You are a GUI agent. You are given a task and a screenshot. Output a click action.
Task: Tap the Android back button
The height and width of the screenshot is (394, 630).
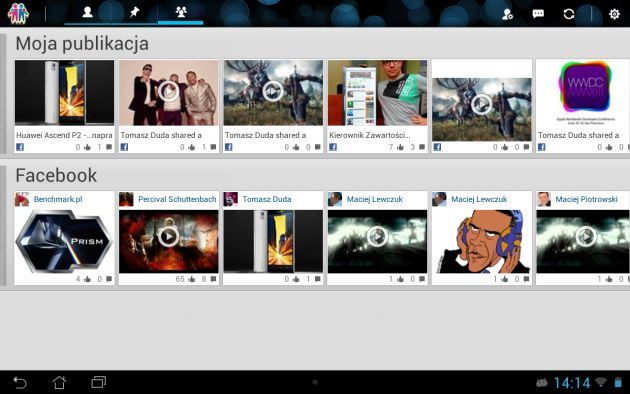click(20, 382)
